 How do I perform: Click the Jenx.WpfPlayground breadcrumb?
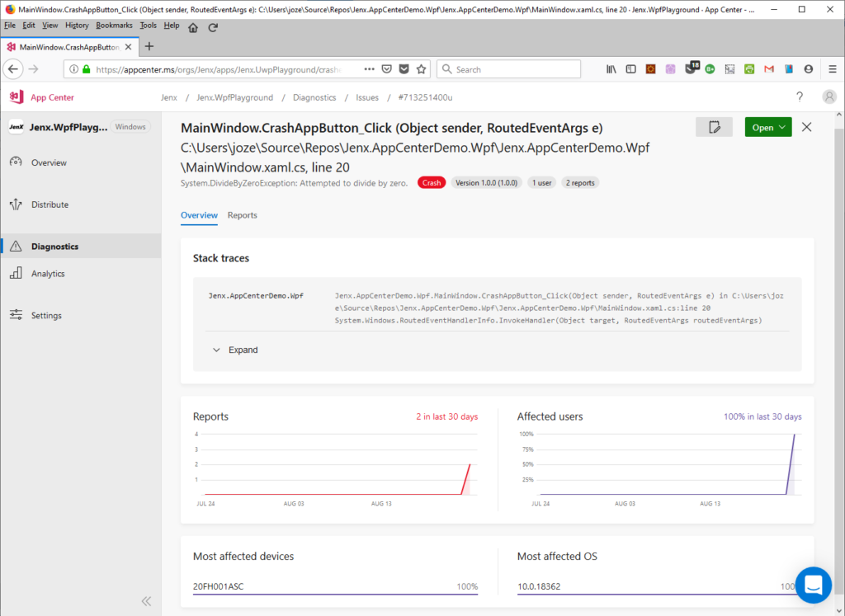[x=235, y=97]
